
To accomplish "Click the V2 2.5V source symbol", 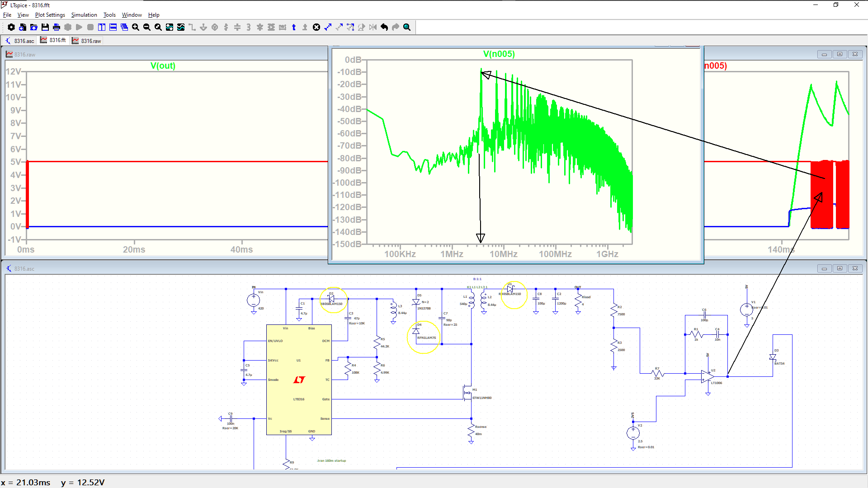I will (633, 433).
